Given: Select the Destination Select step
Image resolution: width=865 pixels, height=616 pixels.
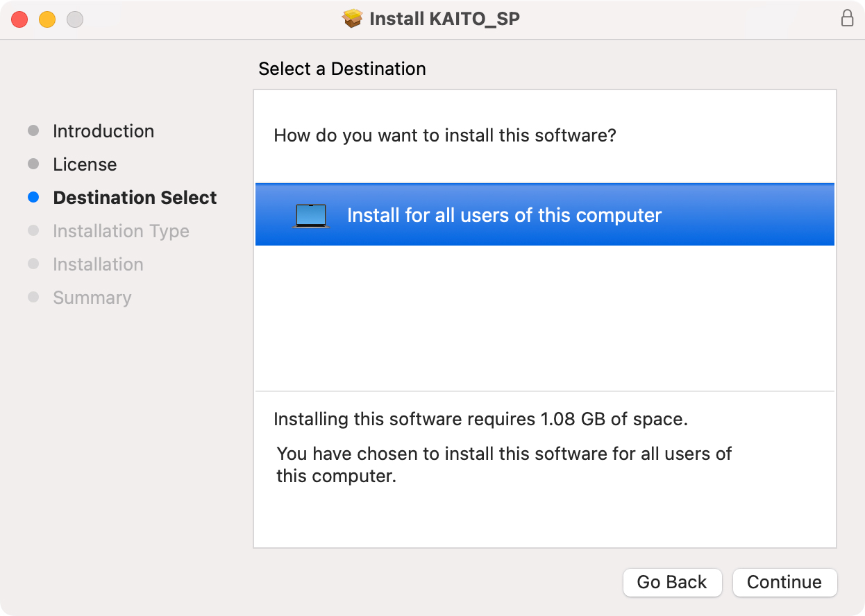Looking at the screenshot, I should tap(135, 198).
